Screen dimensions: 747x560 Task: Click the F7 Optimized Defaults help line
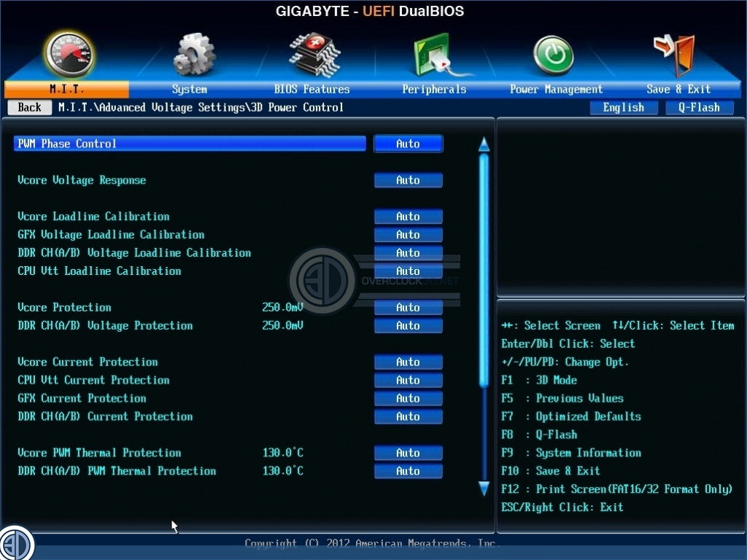pyautogui.click(x=571, y=416)
